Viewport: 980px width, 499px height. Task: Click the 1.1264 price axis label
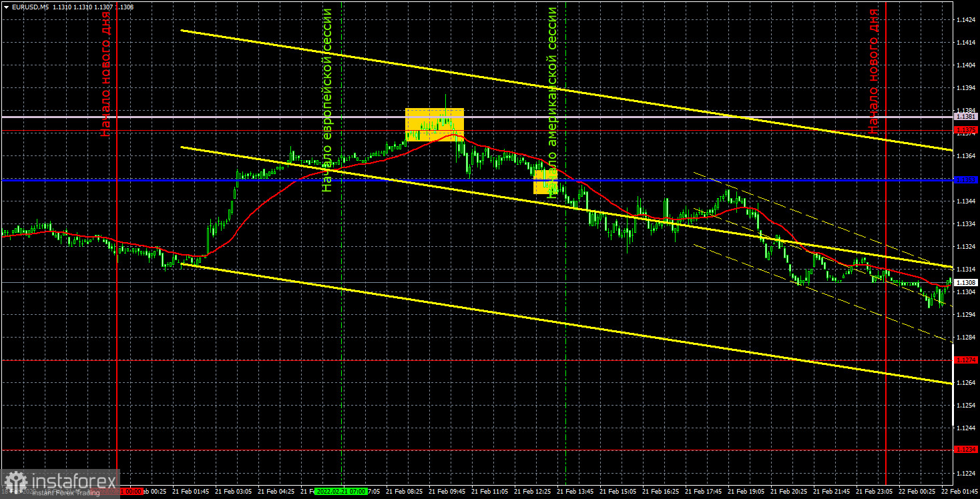pos(966,383)
